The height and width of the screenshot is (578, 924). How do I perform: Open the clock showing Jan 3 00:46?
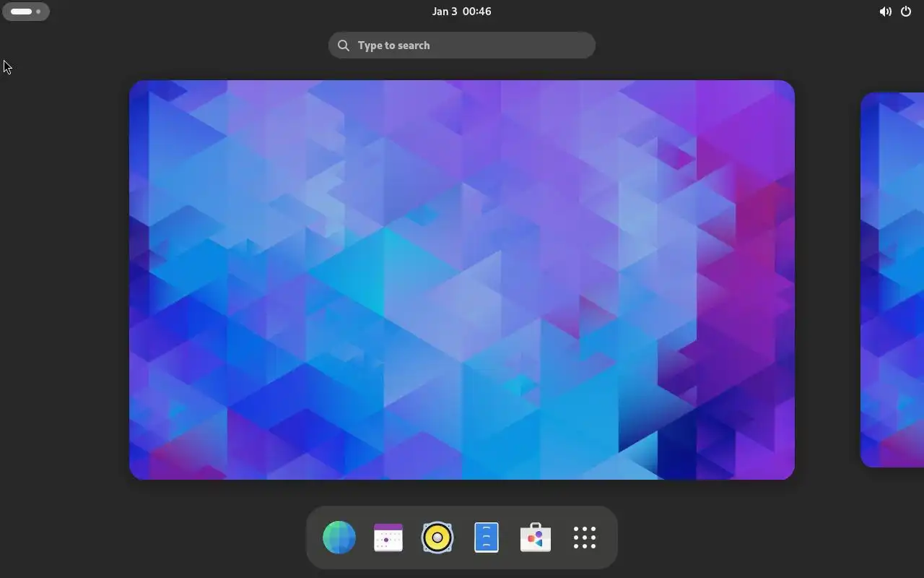coord(462,12)
